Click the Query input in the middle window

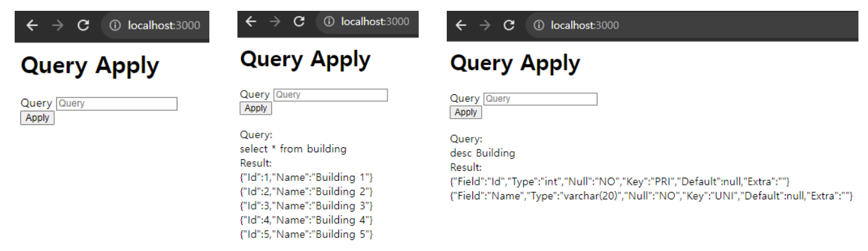click(331, 95)
